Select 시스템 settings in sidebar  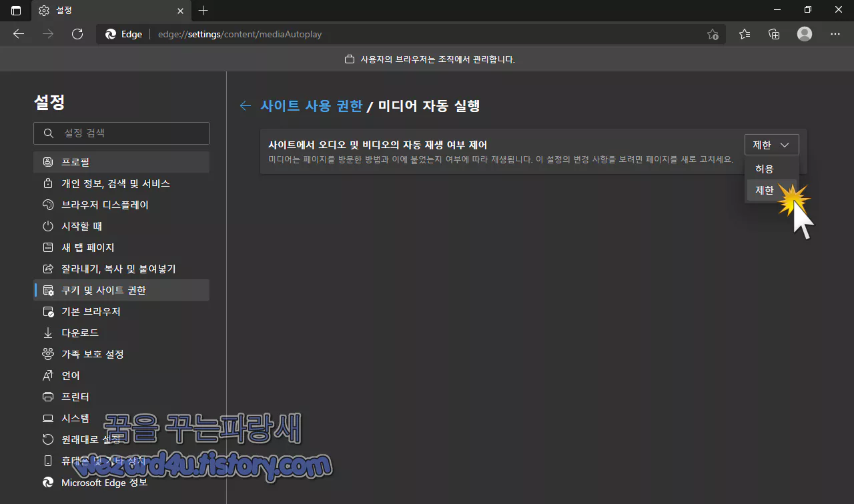tap(76, 418)
